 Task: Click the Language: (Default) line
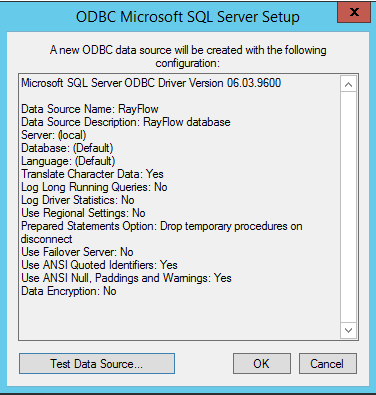[68, 161]
